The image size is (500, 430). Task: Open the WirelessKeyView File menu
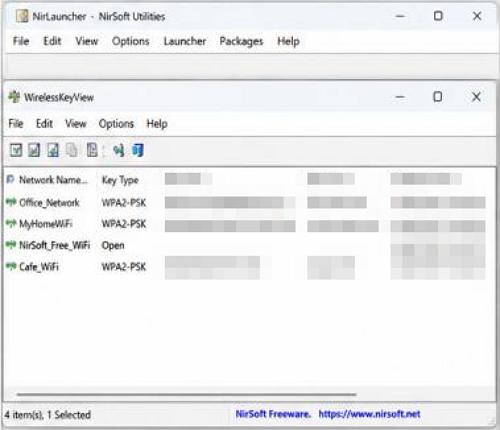coord(16,124)
